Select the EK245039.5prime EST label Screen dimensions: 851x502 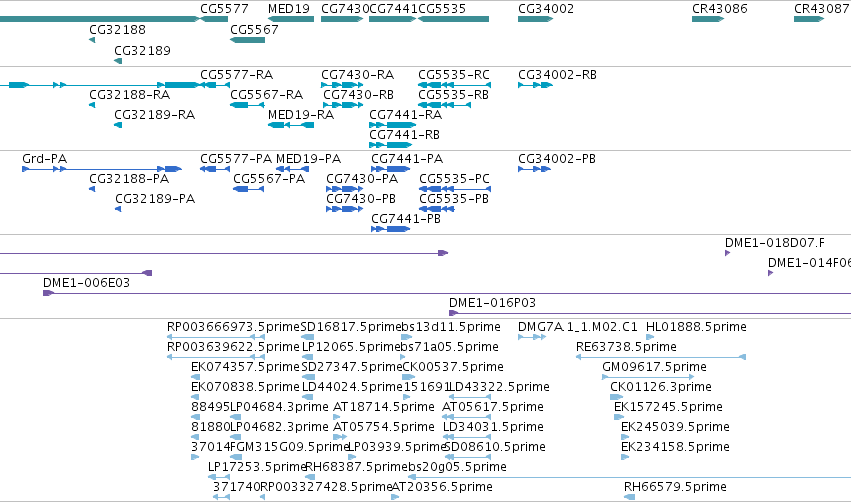pyautogui.click(x=675, y=428)
